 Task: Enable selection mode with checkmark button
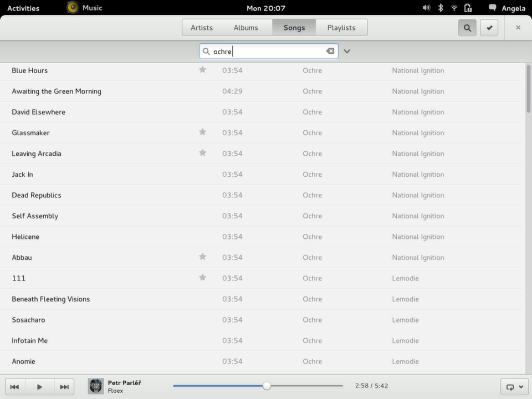[x=489, y=28]
